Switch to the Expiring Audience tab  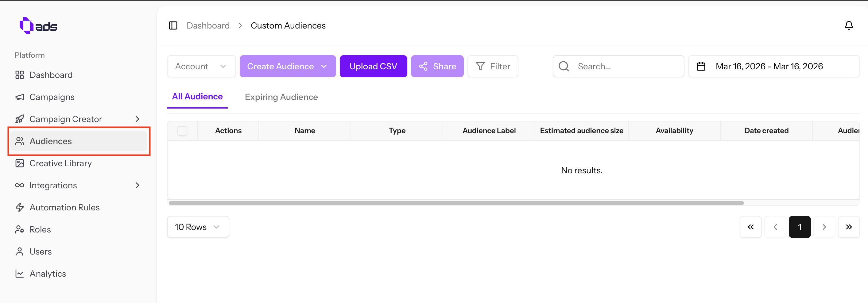coord(281,97)
